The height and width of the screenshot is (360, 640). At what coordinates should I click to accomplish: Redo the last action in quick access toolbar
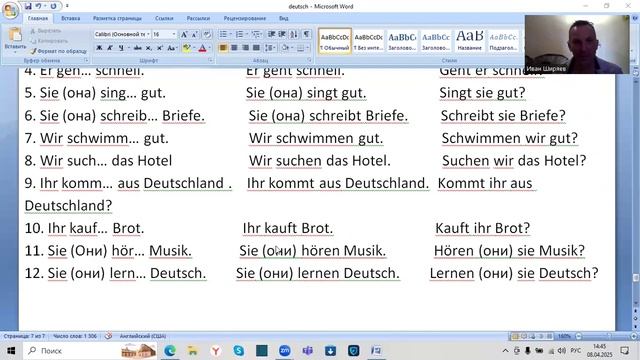[53, 6]
